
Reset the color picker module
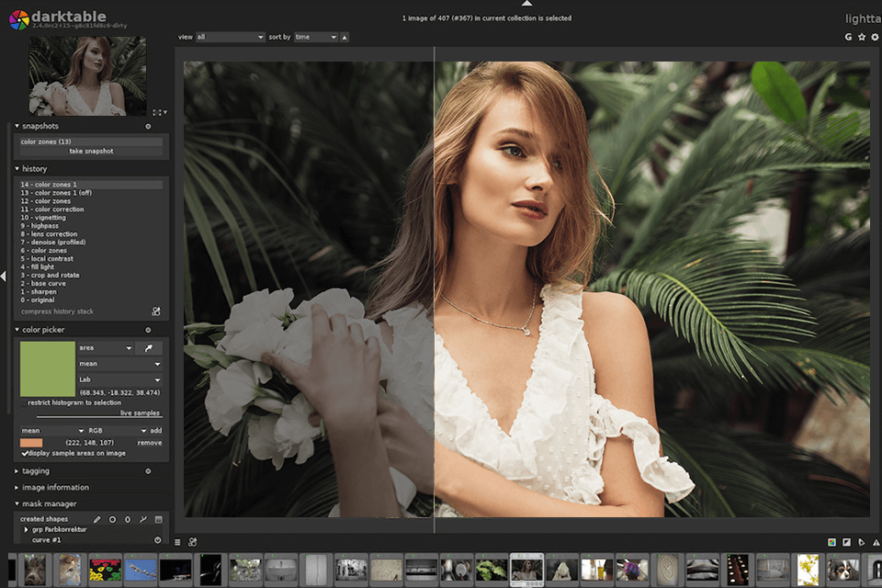point(148,331)
